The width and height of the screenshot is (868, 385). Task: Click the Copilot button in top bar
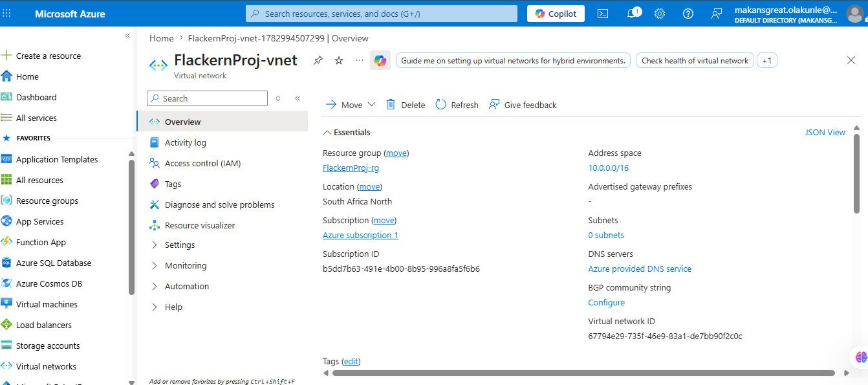pyautogui.click(x=556, y=14)
